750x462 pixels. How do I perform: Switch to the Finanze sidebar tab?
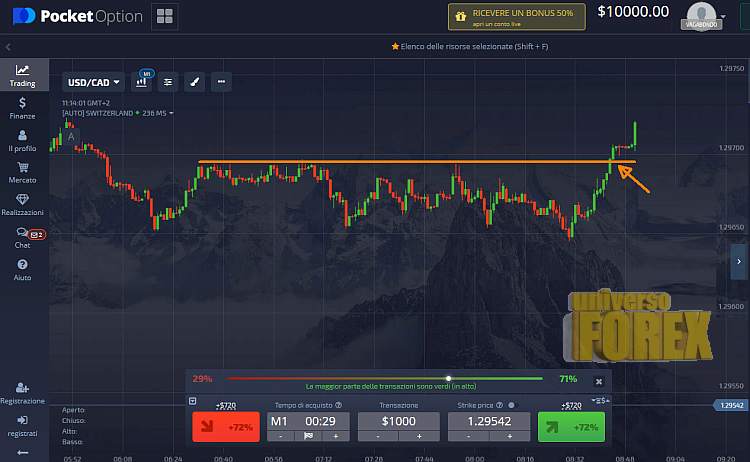pos(22,106)
